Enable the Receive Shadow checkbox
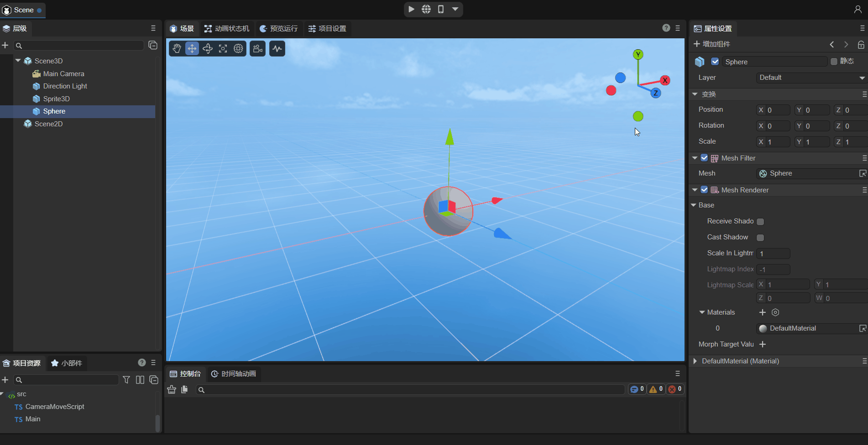868x445 pixels. pos(760,222)
